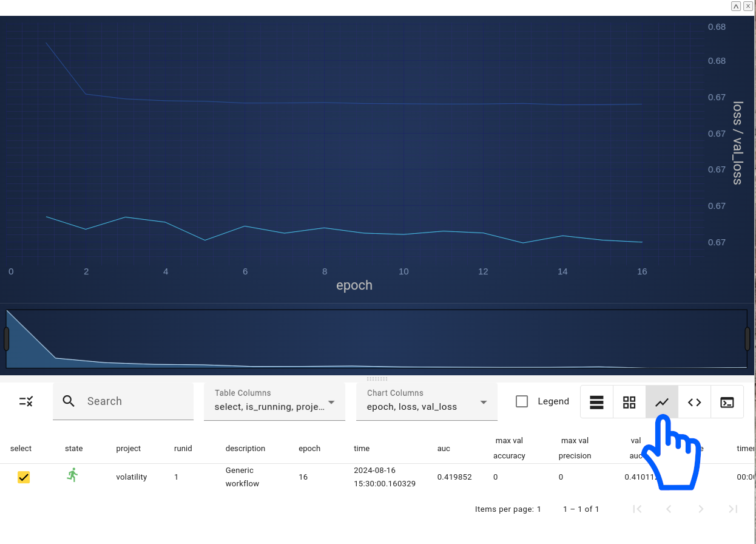756x544 pixels.
Task: Sort by the epoch column header
Action: 309,448
